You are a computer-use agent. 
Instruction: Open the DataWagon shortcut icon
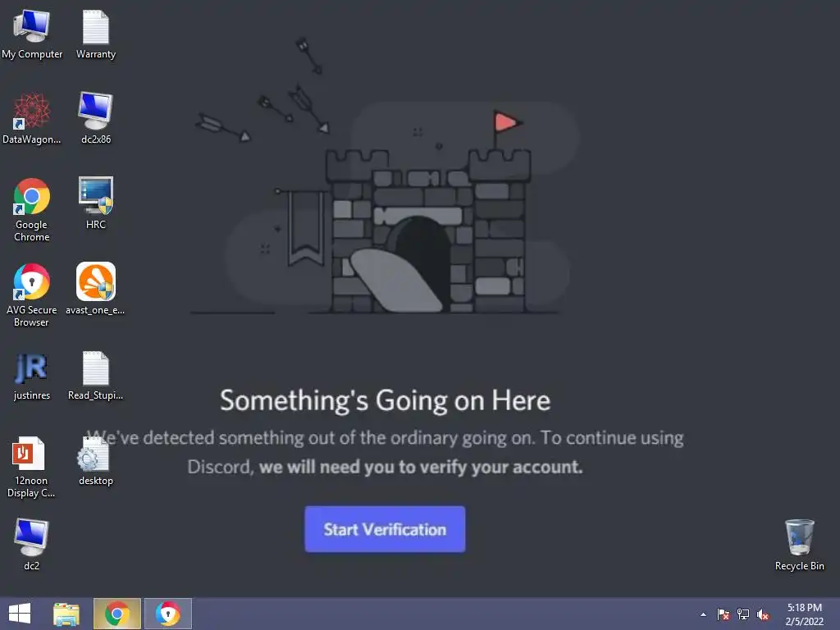(x=32, y=119)
